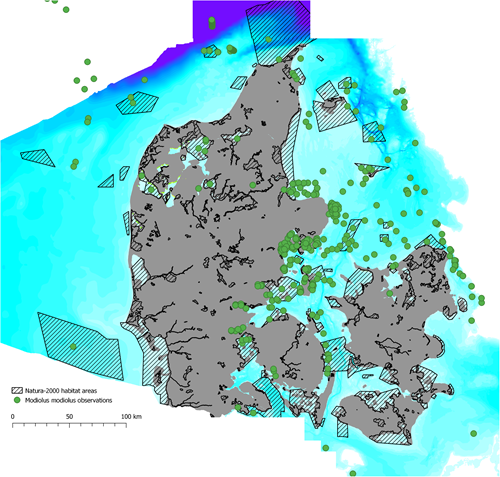Screen dimensions: 500x477
Task: Click the "0" scale bar label
Action: 13,416
